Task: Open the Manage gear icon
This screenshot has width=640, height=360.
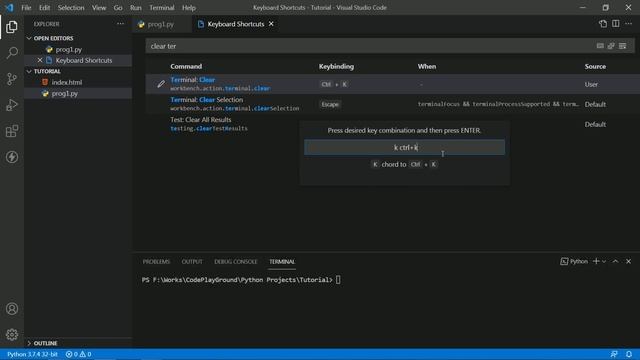Action: (12, 335)
